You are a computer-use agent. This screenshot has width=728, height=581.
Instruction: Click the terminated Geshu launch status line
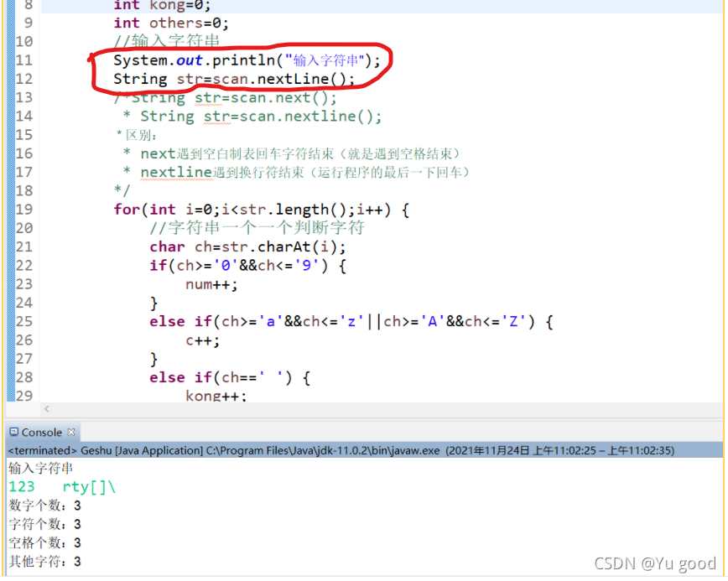tap(341, 450)
